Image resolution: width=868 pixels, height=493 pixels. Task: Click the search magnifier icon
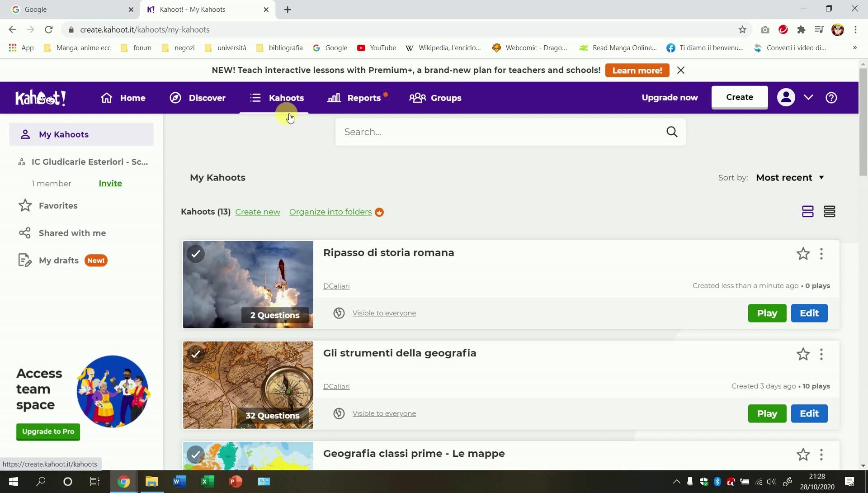pos(672,132)
